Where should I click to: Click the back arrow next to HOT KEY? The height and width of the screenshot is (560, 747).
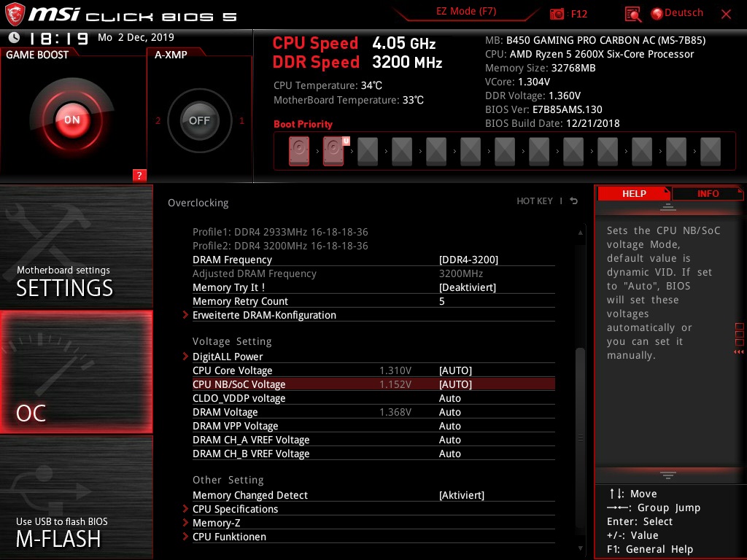click(x=574, y=201)
